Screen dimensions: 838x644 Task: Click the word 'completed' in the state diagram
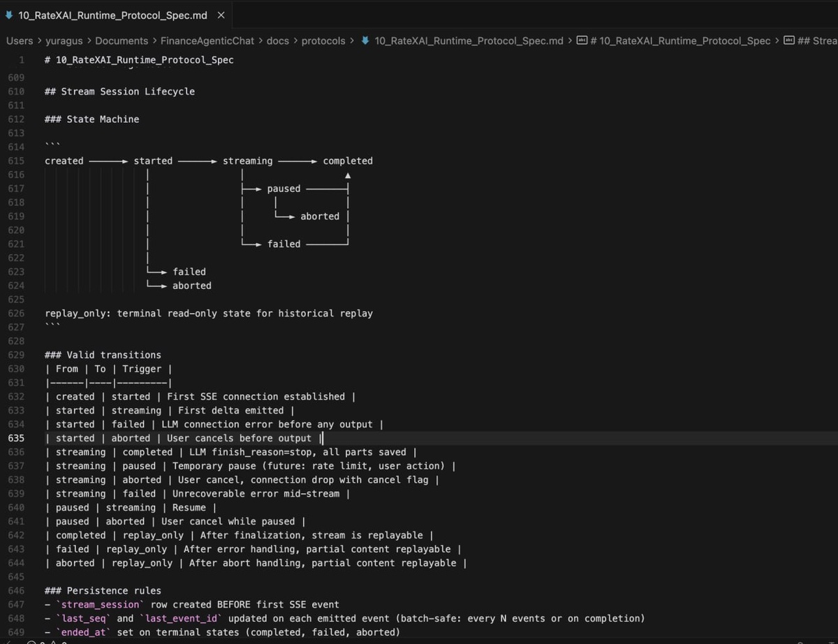[348, 161]
